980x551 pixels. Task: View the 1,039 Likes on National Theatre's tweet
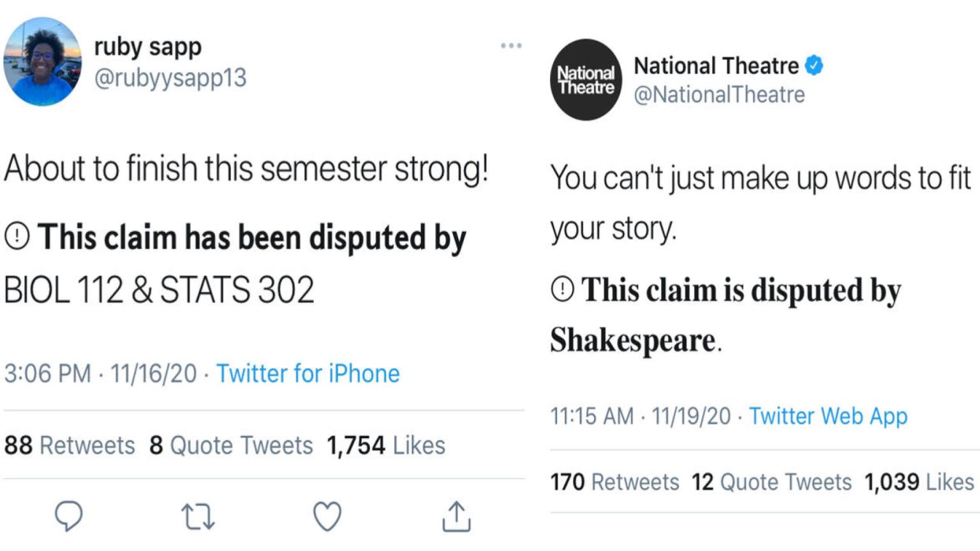pyautogui.click(x=919, y=483)
